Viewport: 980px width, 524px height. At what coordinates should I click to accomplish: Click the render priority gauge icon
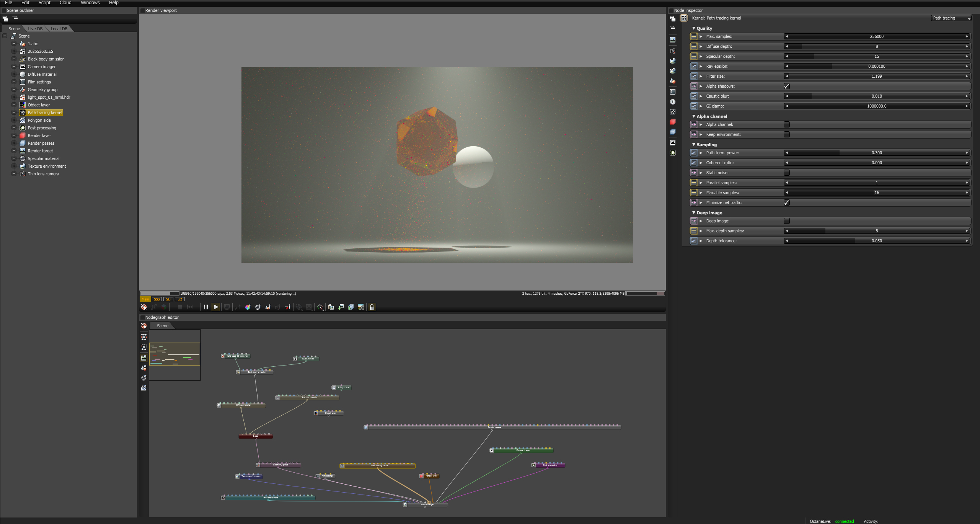click(320, 307)
